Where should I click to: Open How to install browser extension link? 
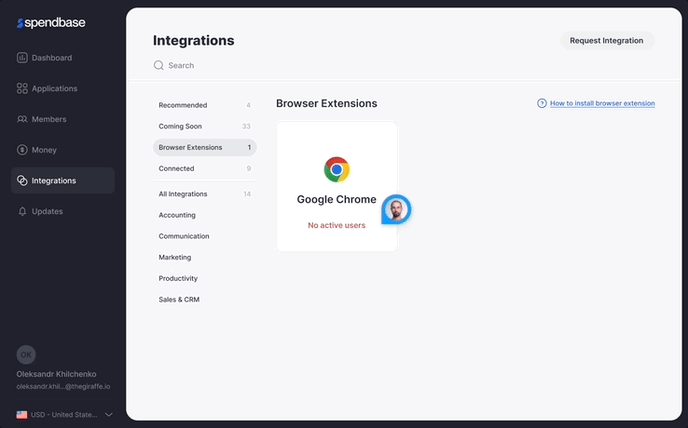click(602, 103)
